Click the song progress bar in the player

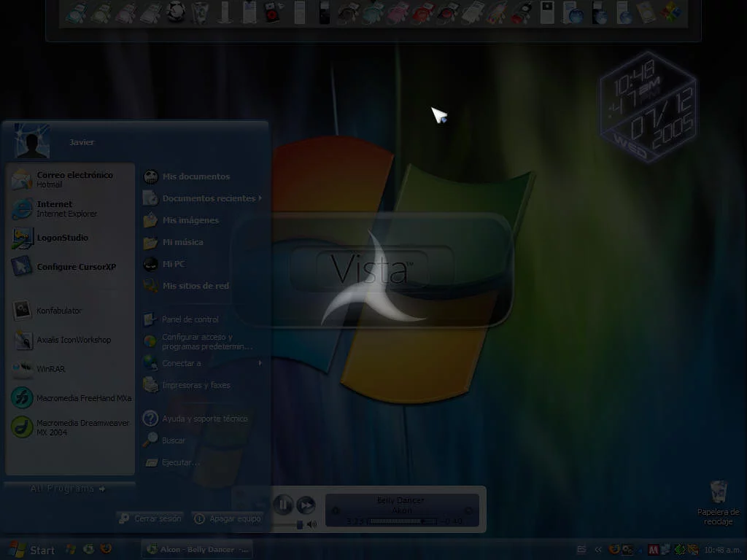click(x=403, y=521)
